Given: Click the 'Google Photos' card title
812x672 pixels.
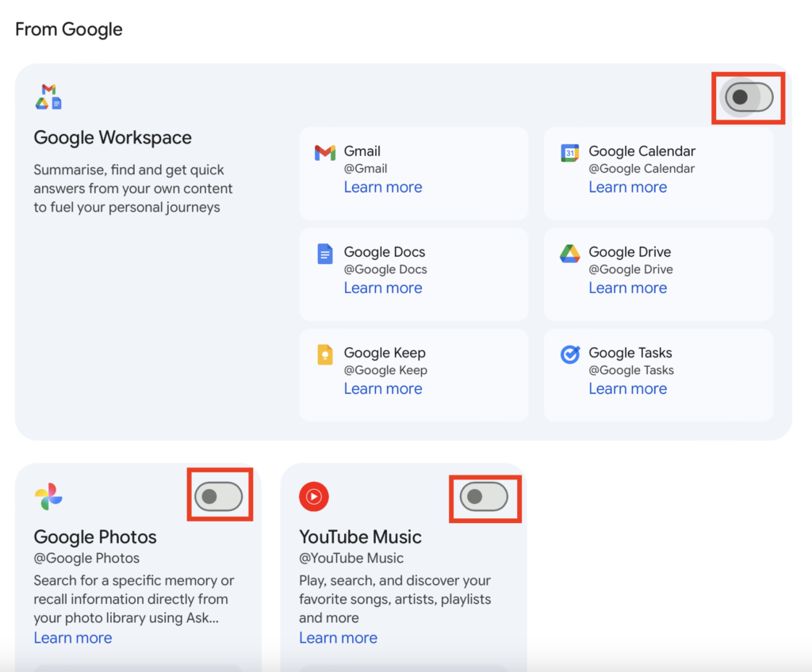Looking at the screenshot, I should coord(95,537).
